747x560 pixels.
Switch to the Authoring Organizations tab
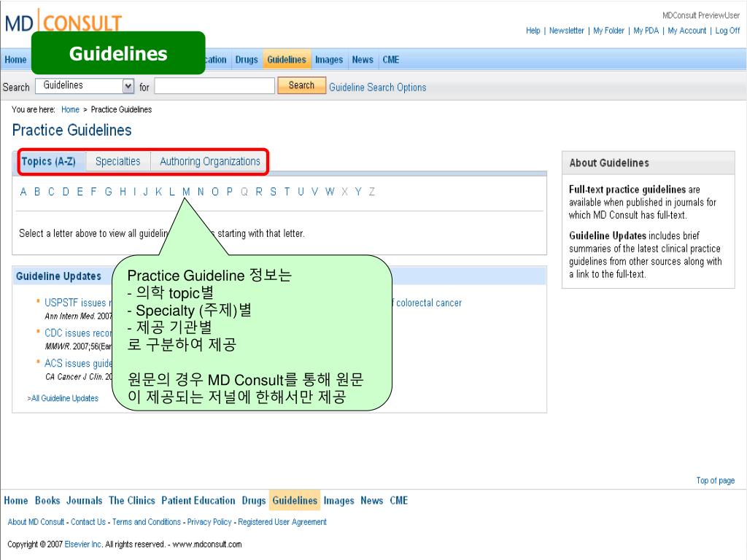point(210,161)
